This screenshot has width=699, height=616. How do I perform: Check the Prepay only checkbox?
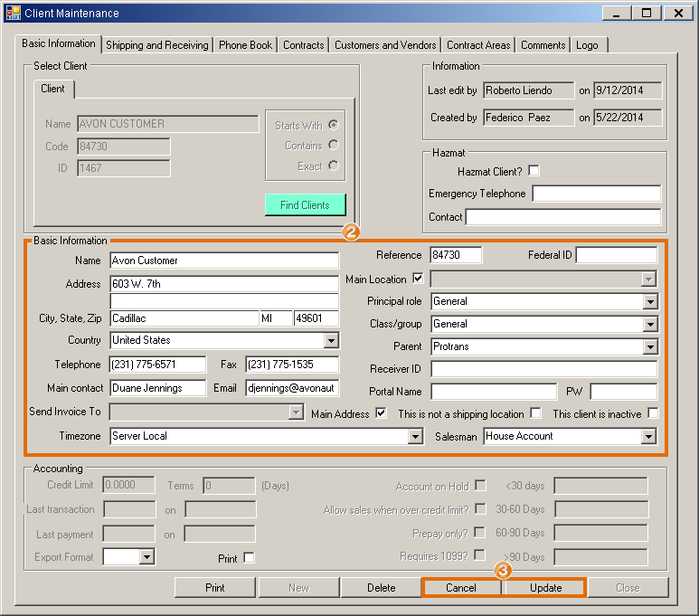pos(479,533)
